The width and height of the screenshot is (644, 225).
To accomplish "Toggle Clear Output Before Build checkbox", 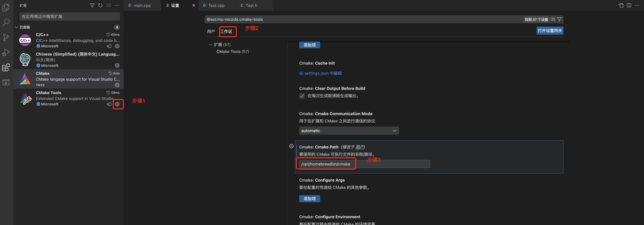I will (302, 96).
